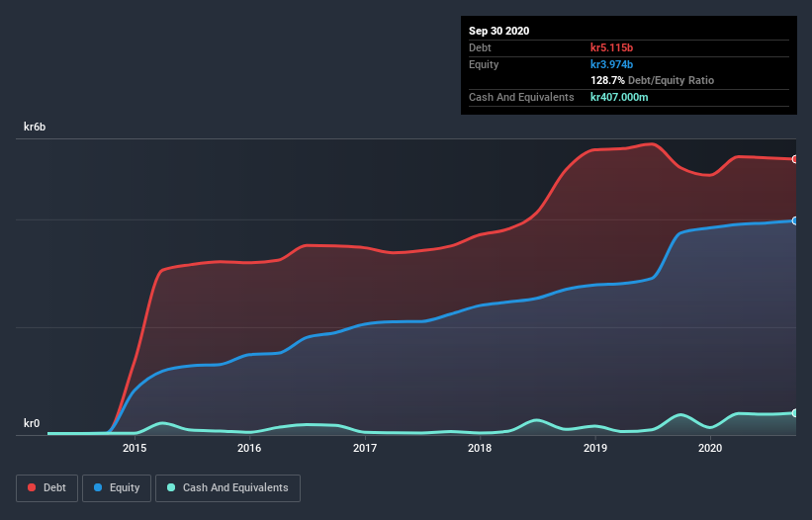
Task: Select the 2016 x-axis label
Action: (249, 448)
